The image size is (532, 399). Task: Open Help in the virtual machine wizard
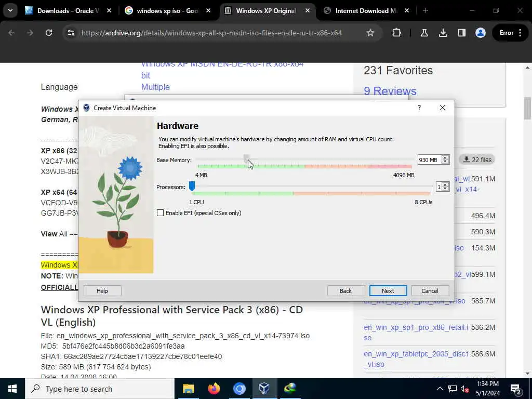pyautogui.click(x=102, y=291)
